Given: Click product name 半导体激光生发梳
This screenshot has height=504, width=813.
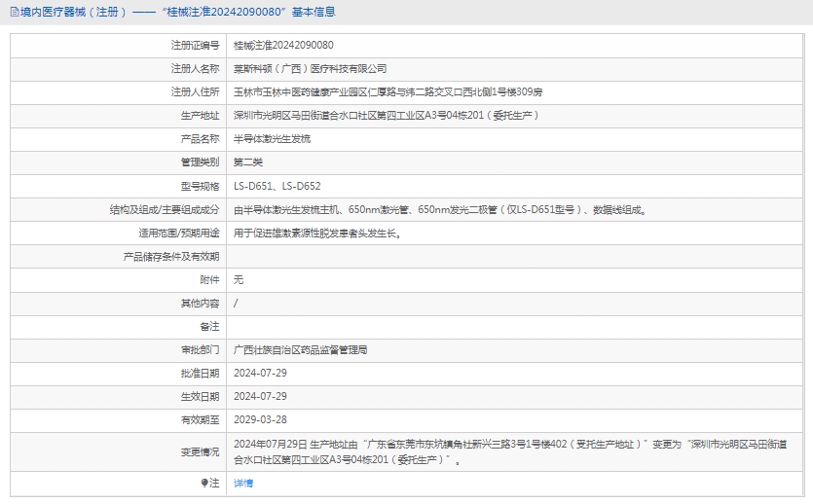Looking at the screenshot, I should [x=272, y=138].
